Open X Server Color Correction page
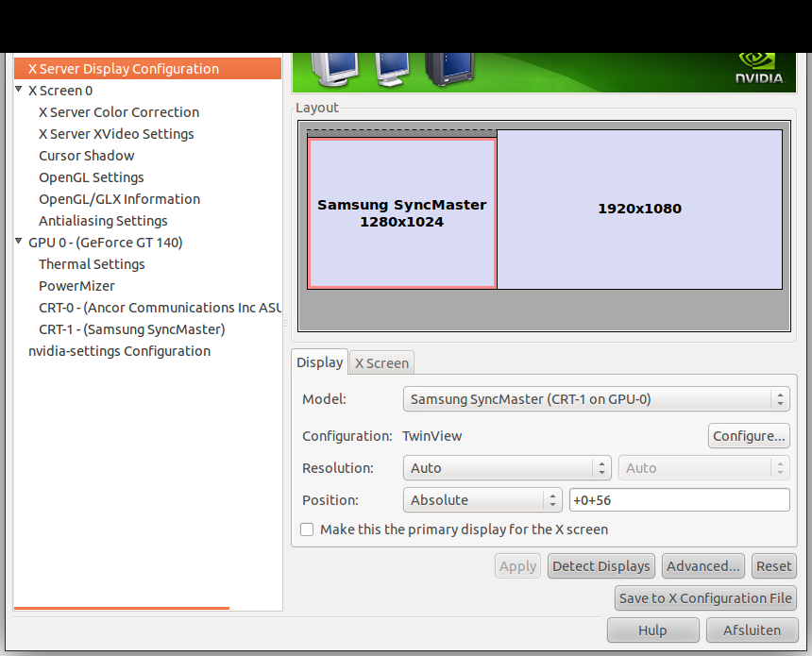812x656 pixels. click(x=119, y=112)
